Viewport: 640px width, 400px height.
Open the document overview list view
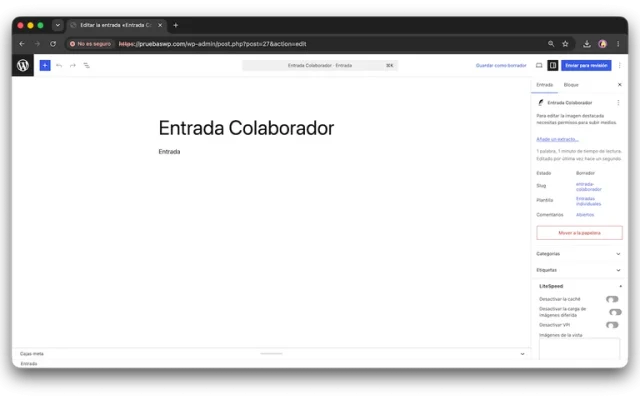coord(87,65)
